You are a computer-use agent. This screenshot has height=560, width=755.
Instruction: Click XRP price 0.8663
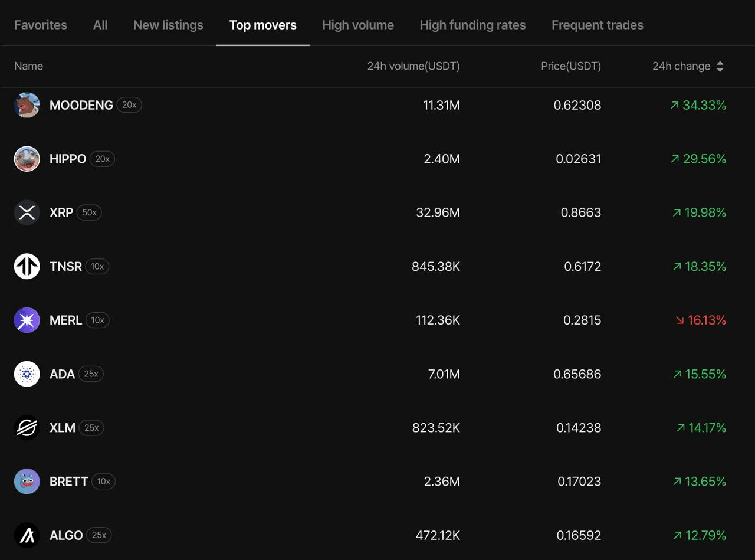[x=581, y=212]
